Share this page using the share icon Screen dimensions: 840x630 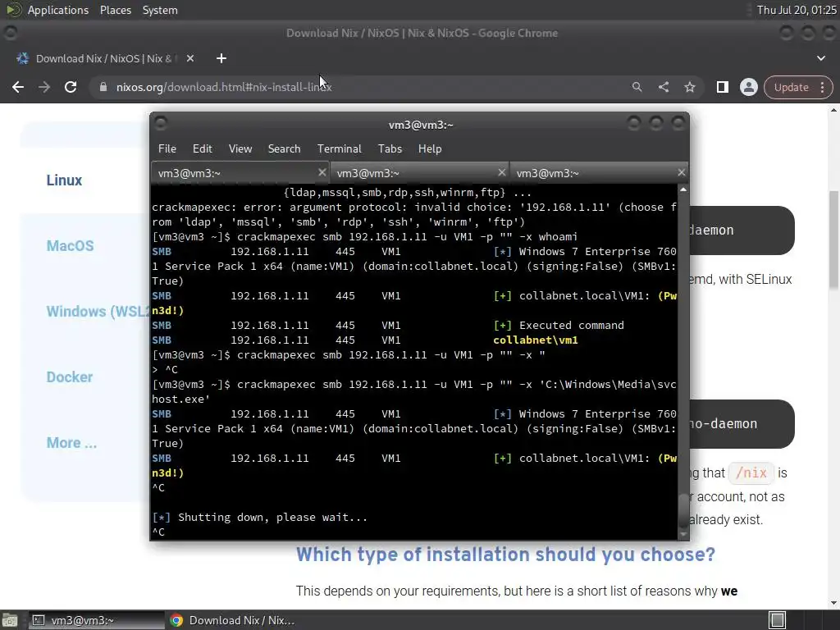[x=663, y=87]
